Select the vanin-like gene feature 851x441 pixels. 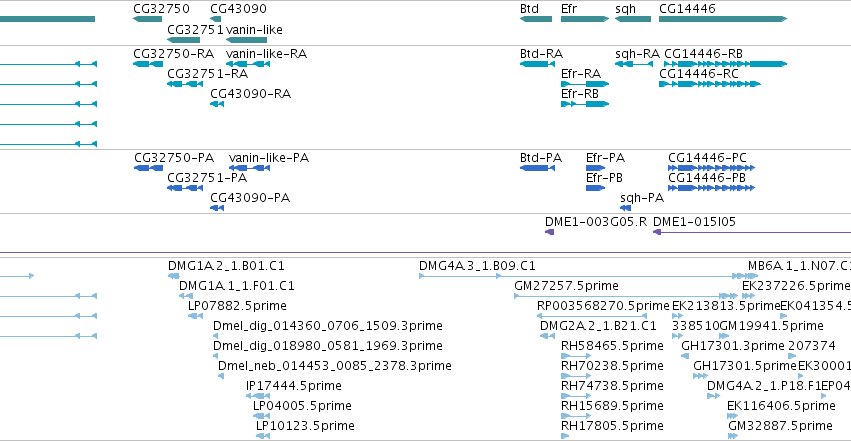tap(246, 40)
